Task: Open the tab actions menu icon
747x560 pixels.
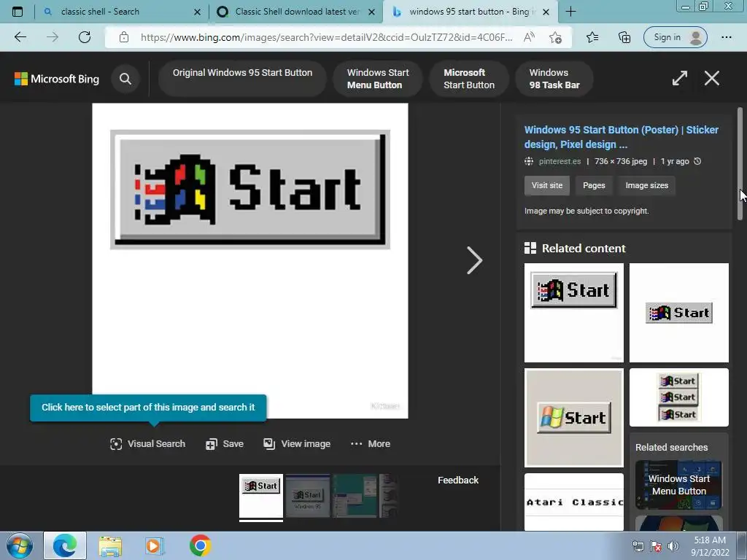Action: 18,12
